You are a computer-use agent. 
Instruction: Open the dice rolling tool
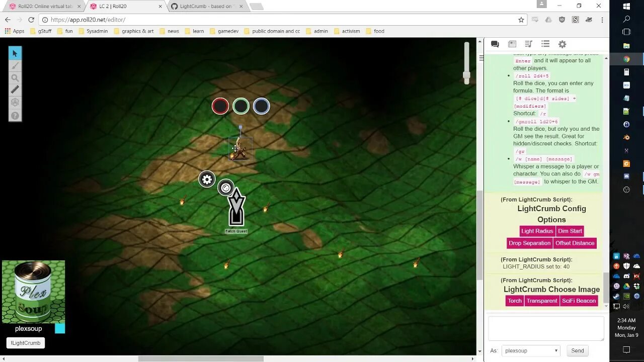(x=15, y=103)
